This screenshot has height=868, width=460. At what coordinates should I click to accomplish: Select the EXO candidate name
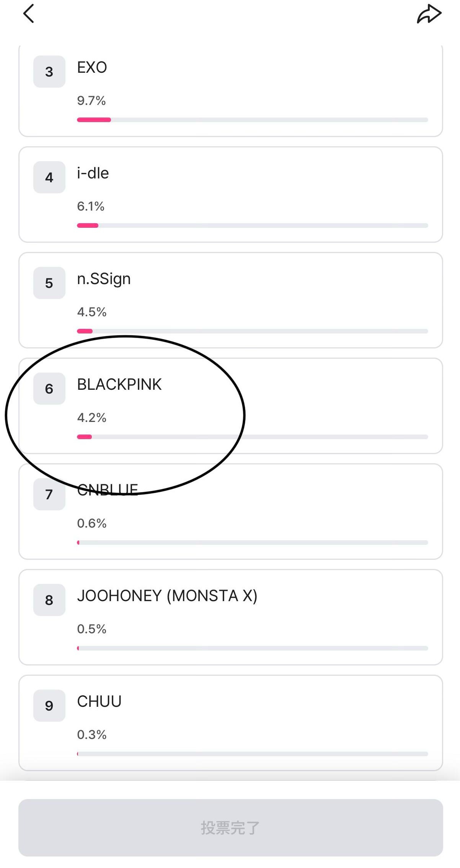[92, 68]
